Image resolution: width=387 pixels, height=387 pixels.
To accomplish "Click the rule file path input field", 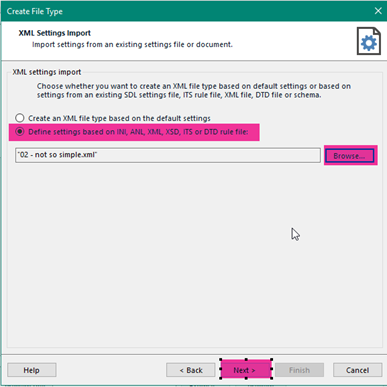I will [168, 155].
